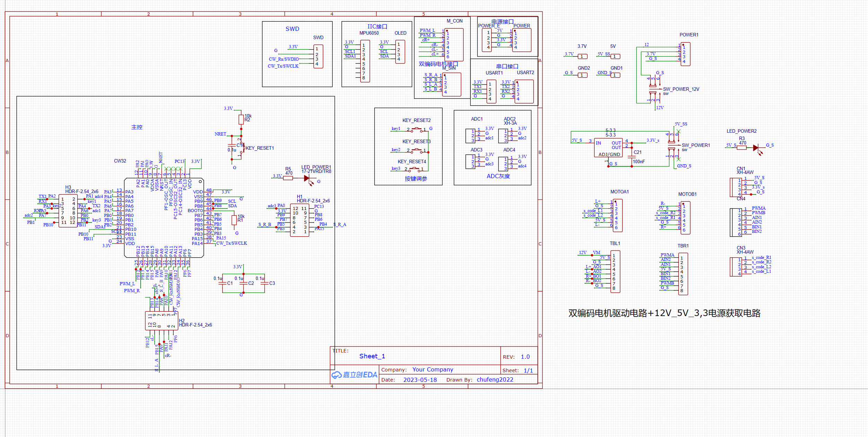Click the ADC1 connector label
868x437 pixels.
tap(477, 119)
